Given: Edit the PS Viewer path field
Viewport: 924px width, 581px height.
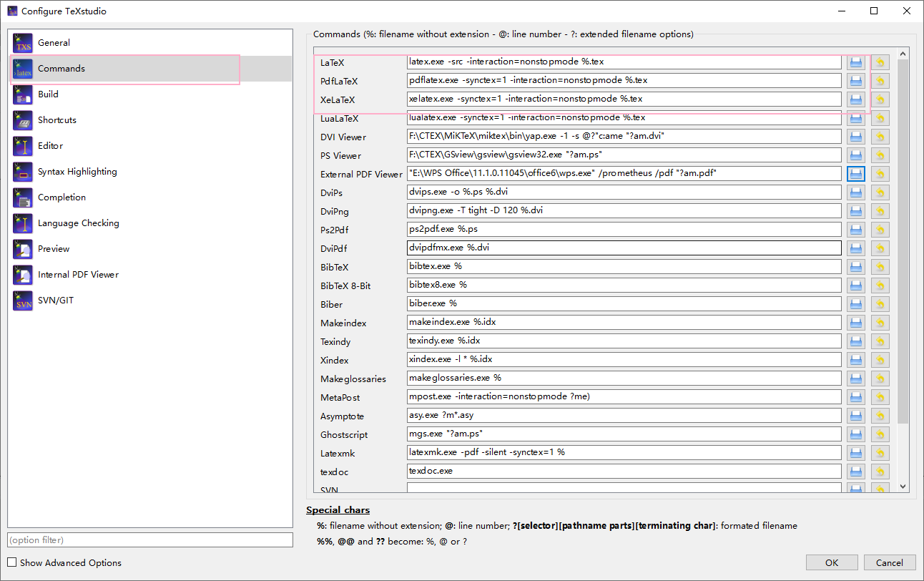Looking at the screenshot, I should point(624,155).
